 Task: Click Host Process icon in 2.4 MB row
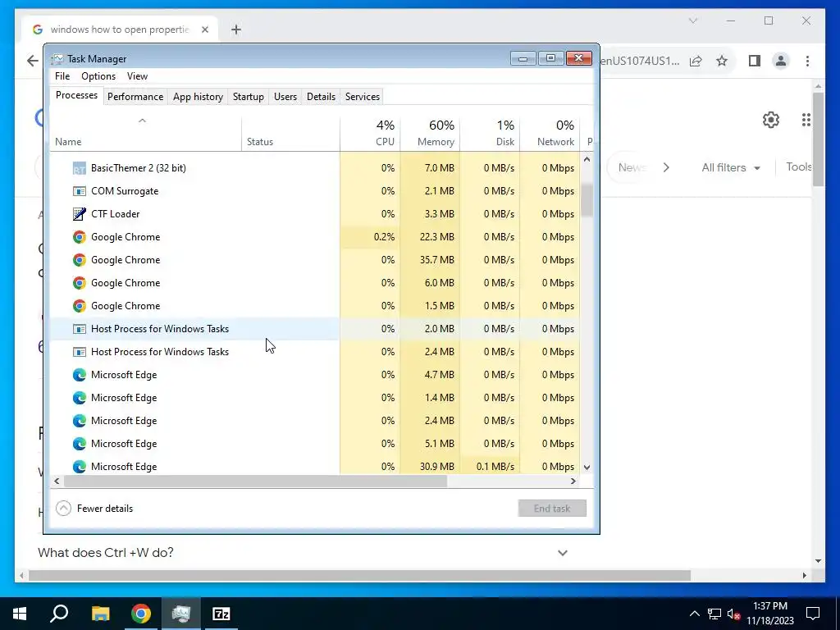pos(80,352)
